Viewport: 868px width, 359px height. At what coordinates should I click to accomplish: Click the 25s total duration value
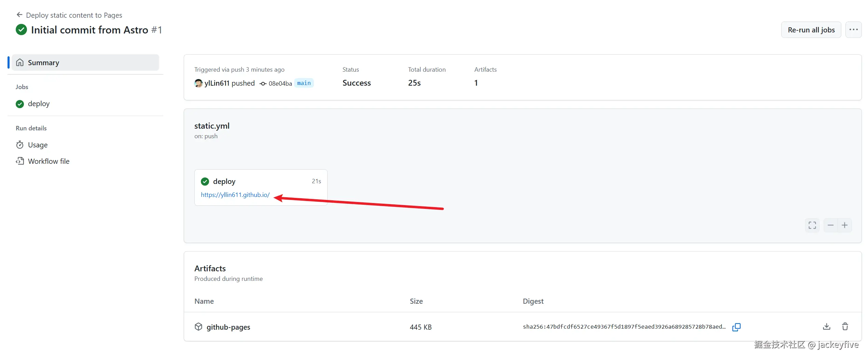pos(414,83)
